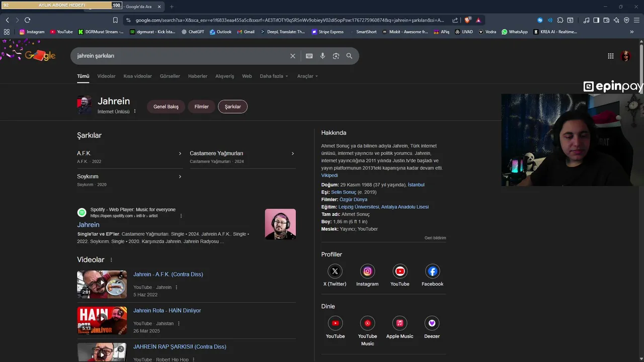Expand the A.F.K. song entry
The height and width of the screenshot is (362, 644).
129,157
